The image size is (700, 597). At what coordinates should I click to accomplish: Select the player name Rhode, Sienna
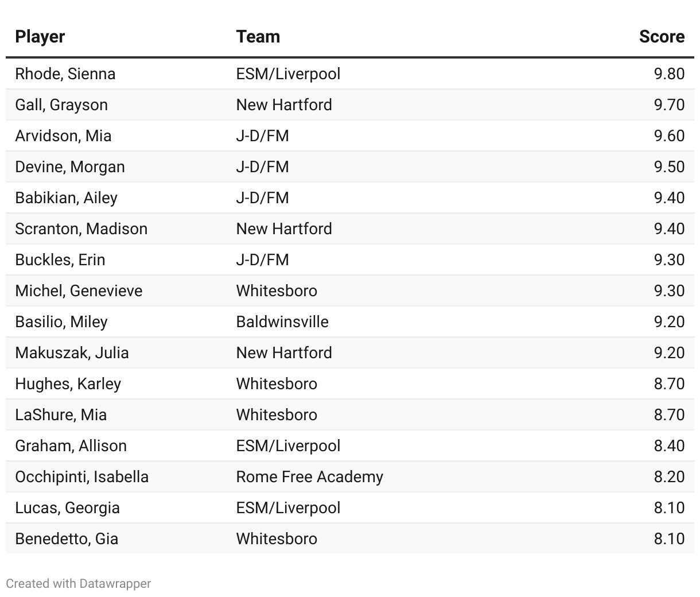(x=65, y=74)
